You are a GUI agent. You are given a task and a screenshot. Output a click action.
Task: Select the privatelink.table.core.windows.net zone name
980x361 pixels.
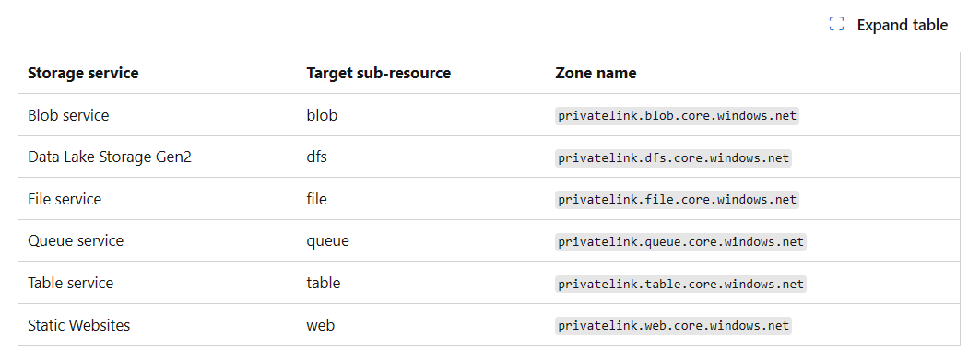coord(680,284)
